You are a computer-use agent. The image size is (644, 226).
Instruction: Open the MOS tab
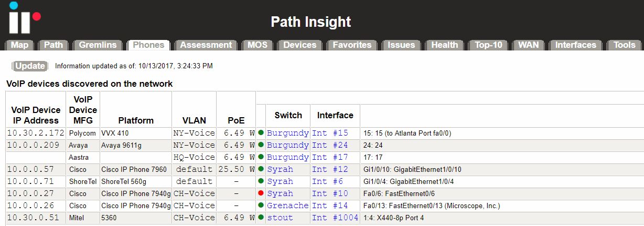(x=257, y=45)
